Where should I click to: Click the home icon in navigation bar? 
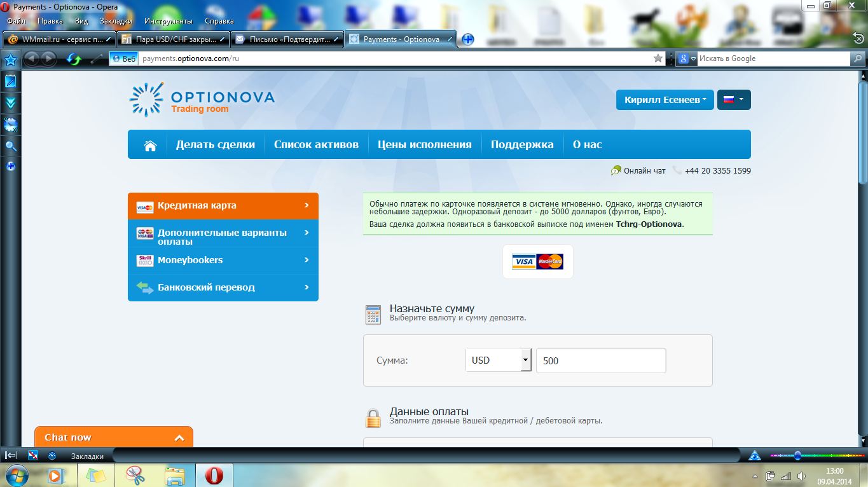pos(150,146)
